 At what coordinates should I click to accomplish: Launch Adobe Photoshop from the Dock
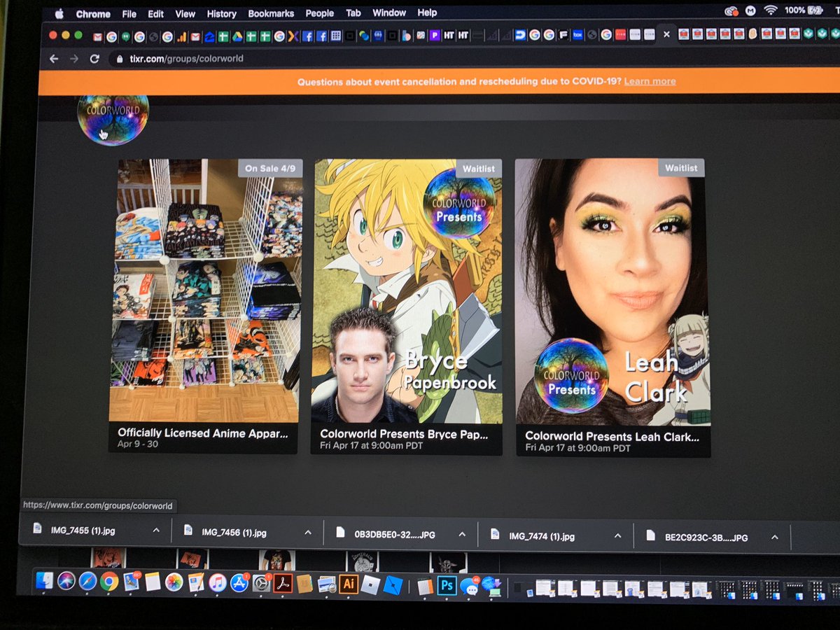447,585
